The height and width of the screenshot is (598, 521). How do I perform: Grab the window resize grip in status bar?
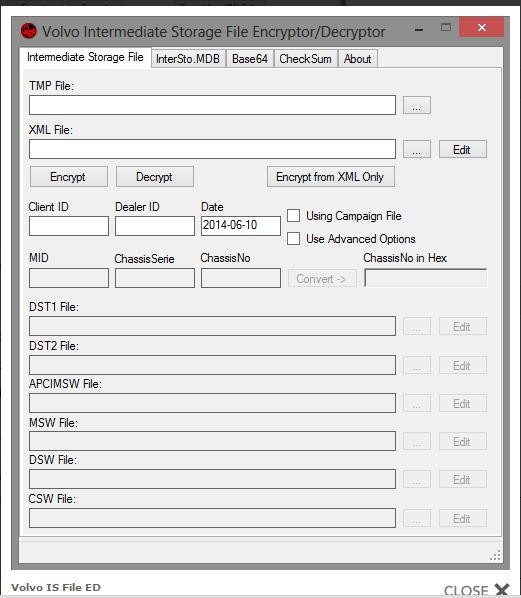pyautogui.click(x=495, y=555)
